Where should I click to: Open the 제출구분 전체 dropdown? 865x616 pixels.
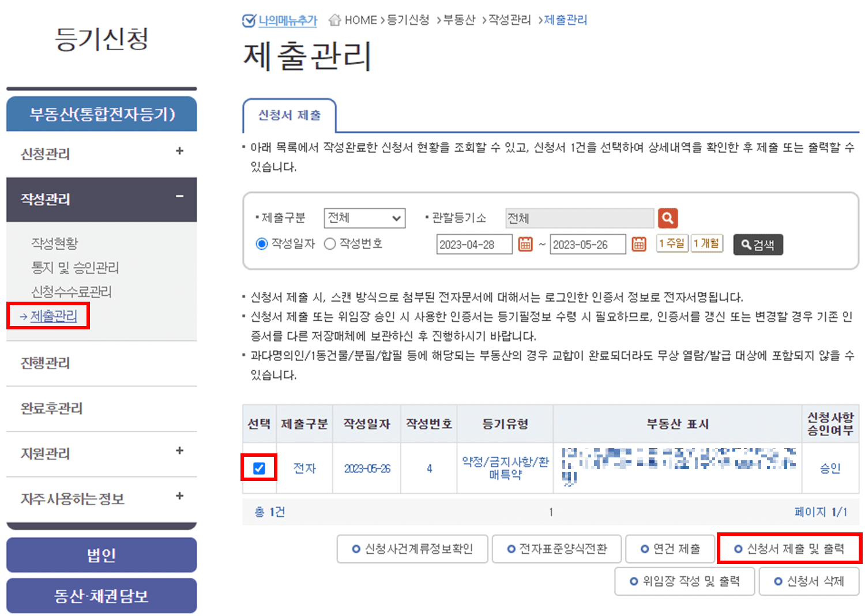364,218
